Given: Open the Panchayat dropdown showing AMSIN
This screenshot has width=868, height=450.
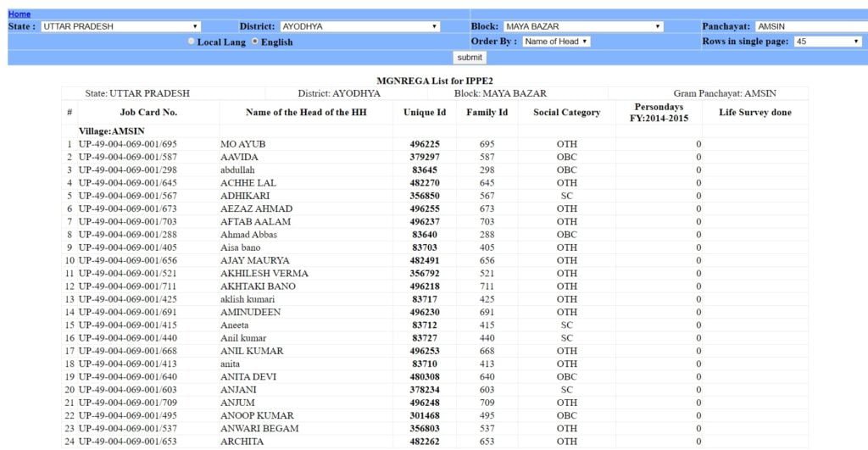Looking at the screenshot, I should pyautogui.click(x=811, y=26).
